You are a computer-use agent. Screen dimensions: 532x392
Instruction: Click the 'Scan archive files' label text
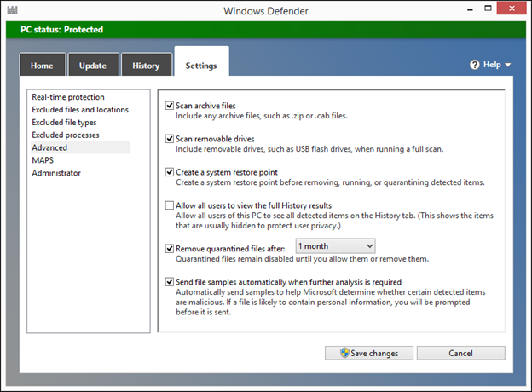tap(205, 106)
